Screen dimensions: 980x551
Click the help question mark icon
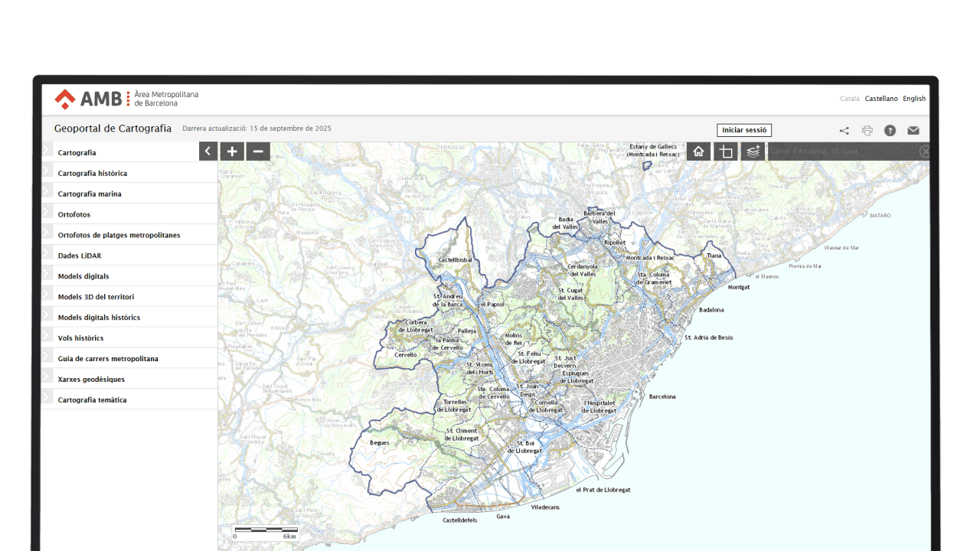point(890,130)
